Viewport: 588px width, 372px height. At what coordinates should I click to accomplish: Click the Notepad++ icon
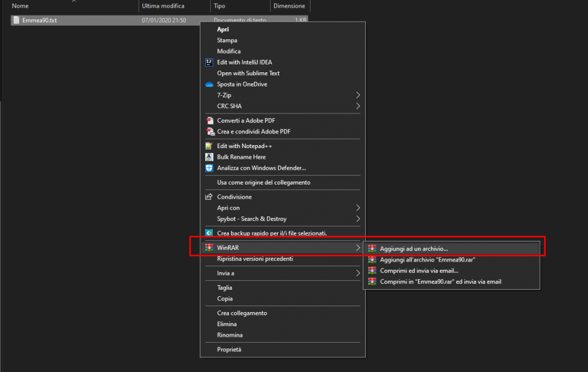click(x=209, y=146)
